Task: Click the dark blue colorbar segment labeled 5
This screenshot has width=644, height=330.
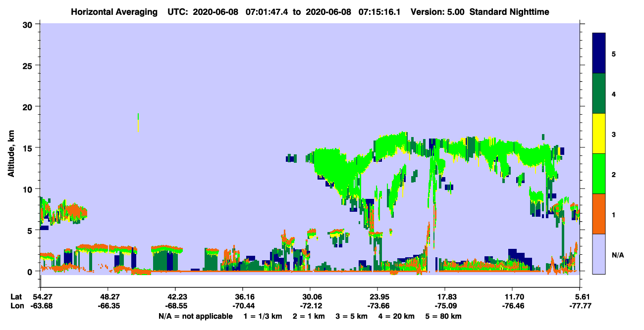Action: tap(599, 53)
